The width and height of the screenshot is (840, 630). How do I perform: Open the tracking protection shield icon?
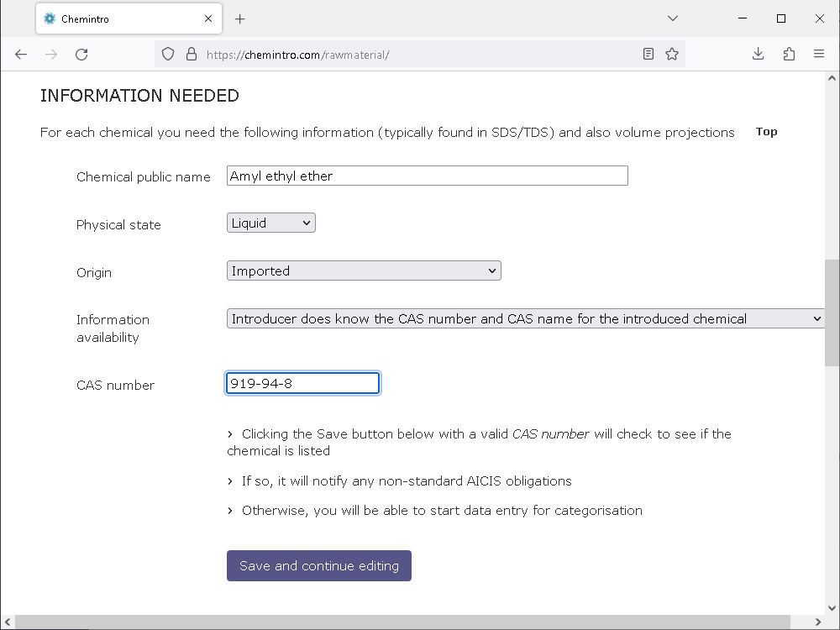[168, 54]
